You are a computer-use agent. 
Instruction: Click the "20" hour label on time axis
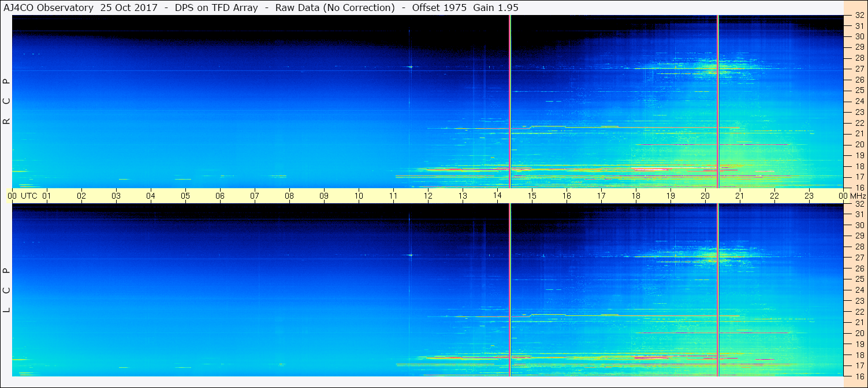(x=705, y=196)
